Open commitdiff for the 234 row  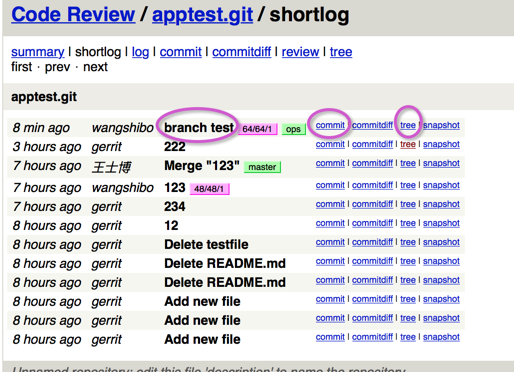(372, 204)
